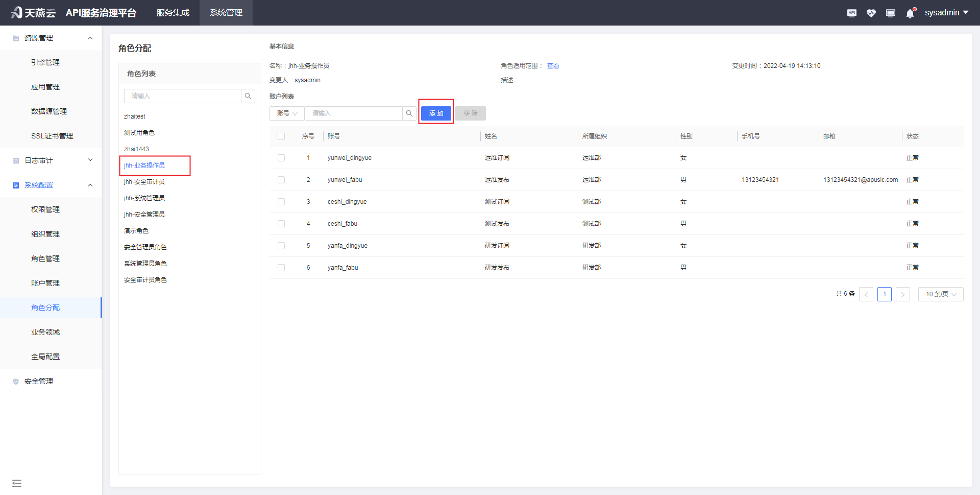Viewport: 980px width, 495px height.
Task: Switch to the 服务集成 tab
Action: point(173,13)
